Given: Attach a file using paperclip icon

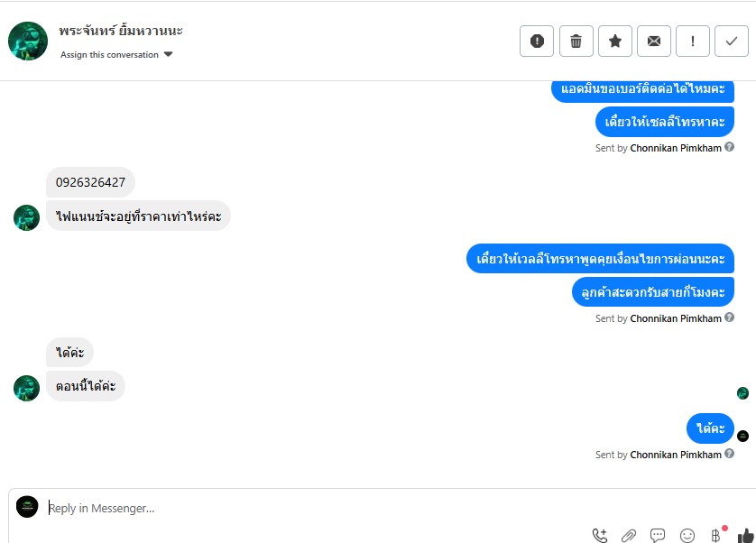Looking at the screenshot, I should tap(629, 535).
